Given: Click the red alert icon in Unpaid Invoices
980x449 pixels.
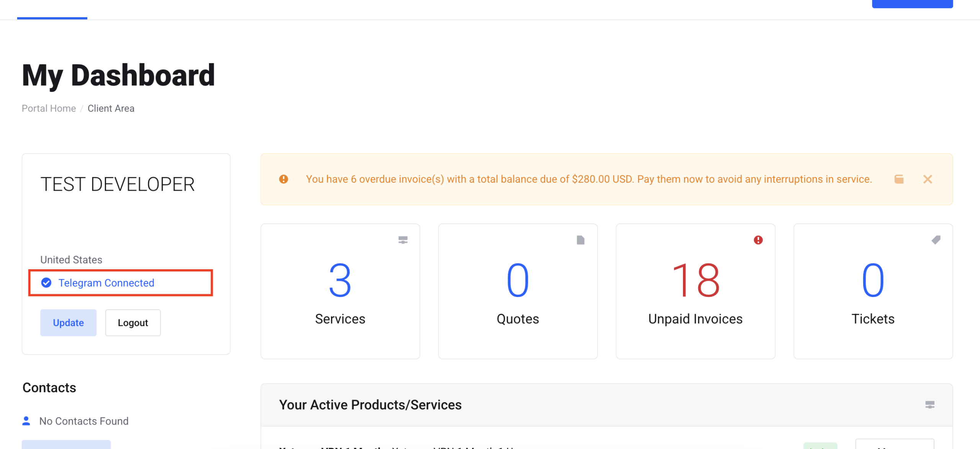Looking at the screenshot, I should coord(758,240).
